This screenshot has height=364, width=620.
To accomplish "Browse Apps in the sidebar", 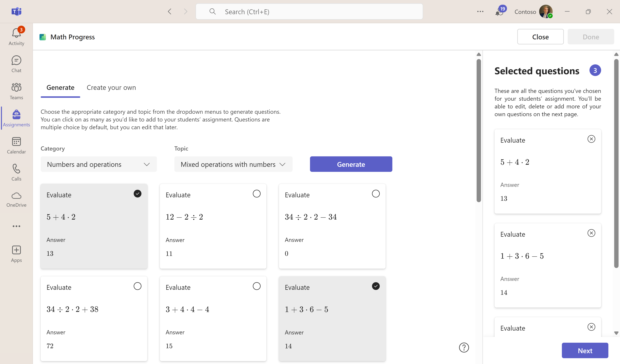I will (16, 253).
